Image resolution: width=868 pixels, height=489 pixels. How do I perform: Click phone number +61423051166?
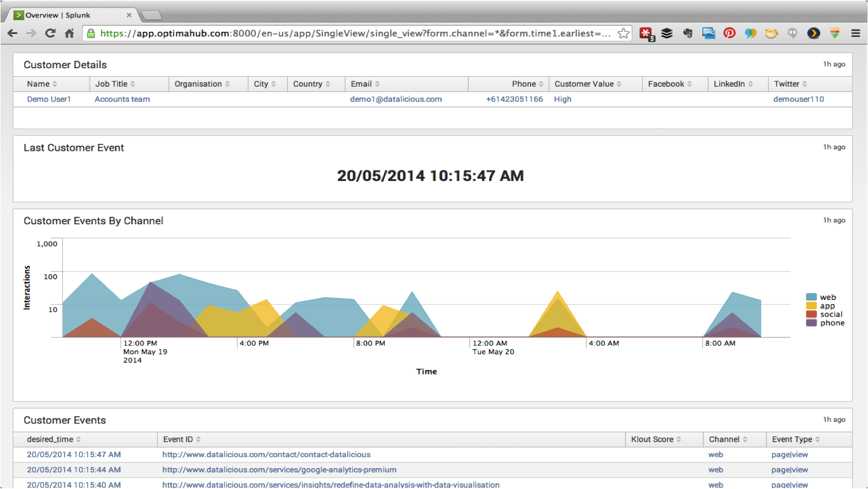pyautogui.click(x=515, y=99)
